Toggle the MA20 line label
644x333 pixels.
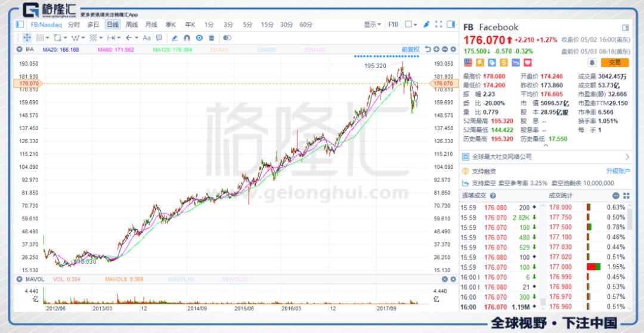[61, 50]
